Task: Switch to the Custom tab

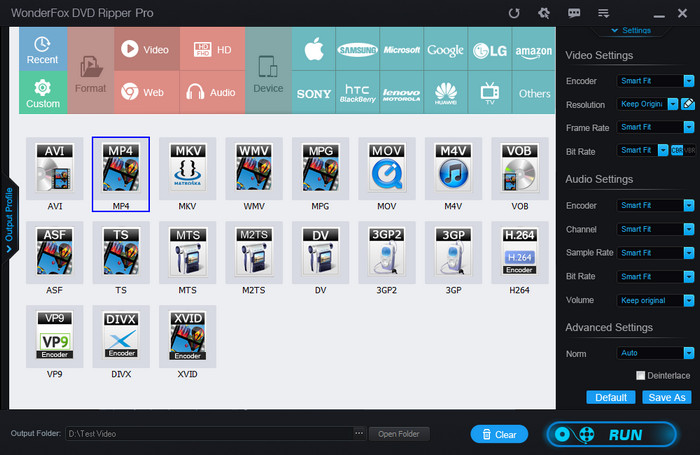Action: pyautogui.click(x=43, y=92)
